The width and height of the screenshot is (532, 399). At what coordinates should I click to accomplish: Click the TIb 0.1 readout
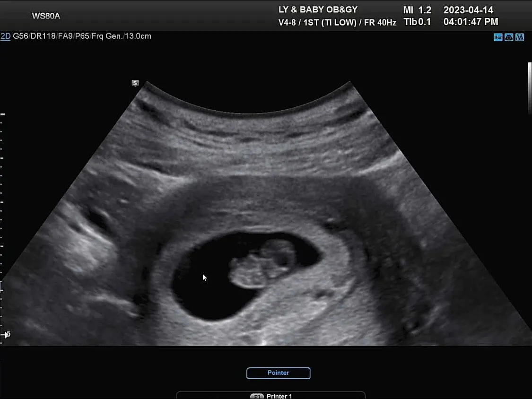point(417,22)
